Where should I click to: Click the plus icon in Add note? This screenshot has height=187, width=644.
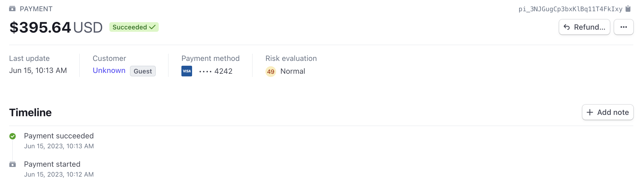click(590, 112)
